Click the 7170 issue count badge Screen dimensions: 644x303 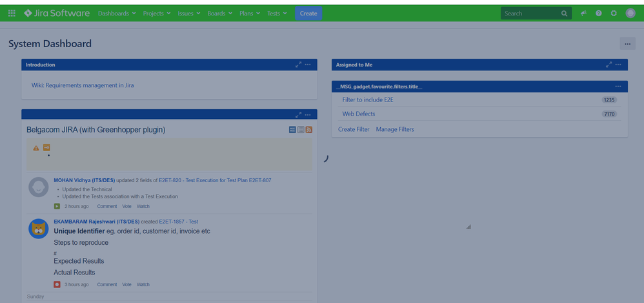609,114
